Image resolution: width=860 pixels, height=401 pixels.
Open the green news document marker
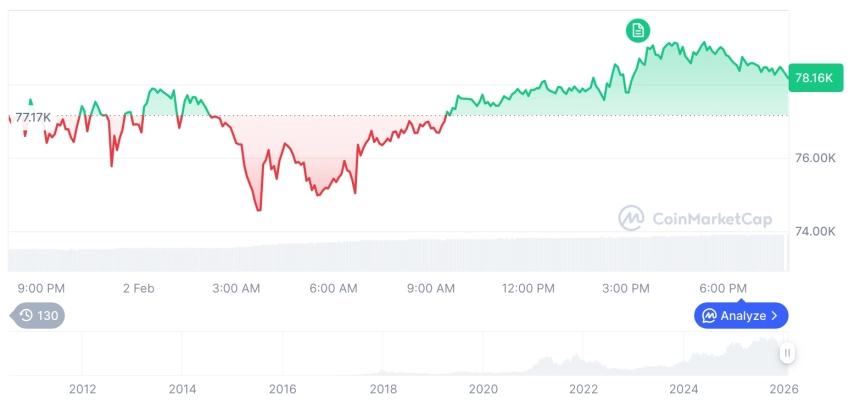pos(638,30)
